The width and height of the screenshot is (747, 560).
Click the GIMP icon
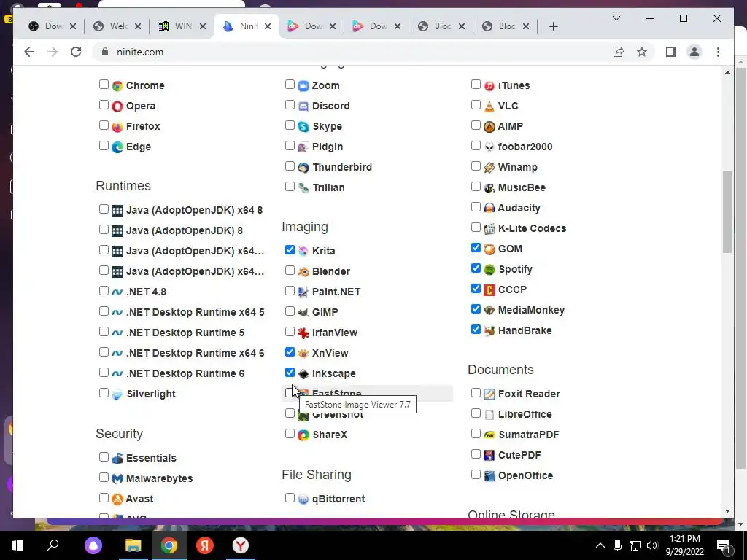click(303, 312)
